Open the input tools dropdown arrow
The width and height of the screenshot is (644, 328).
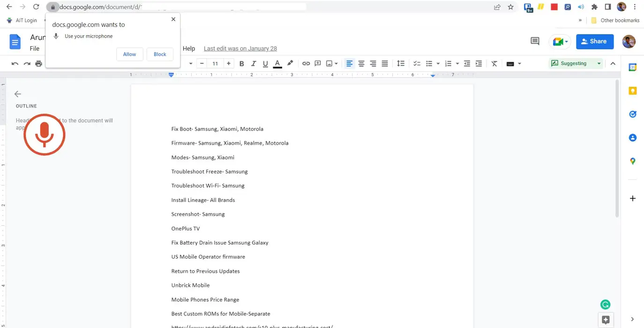[x=519, y=64]
